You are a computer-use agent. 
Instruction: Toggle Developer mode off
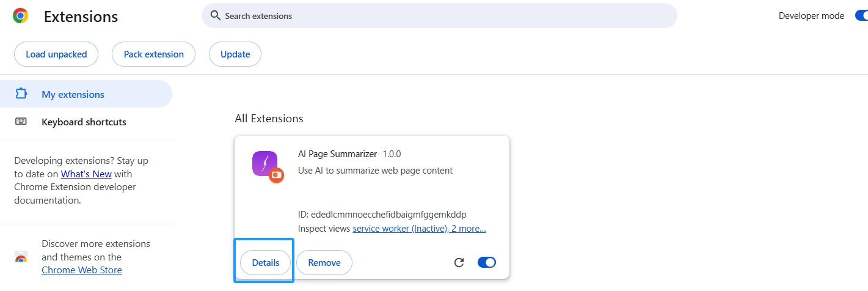coord(860,16)
